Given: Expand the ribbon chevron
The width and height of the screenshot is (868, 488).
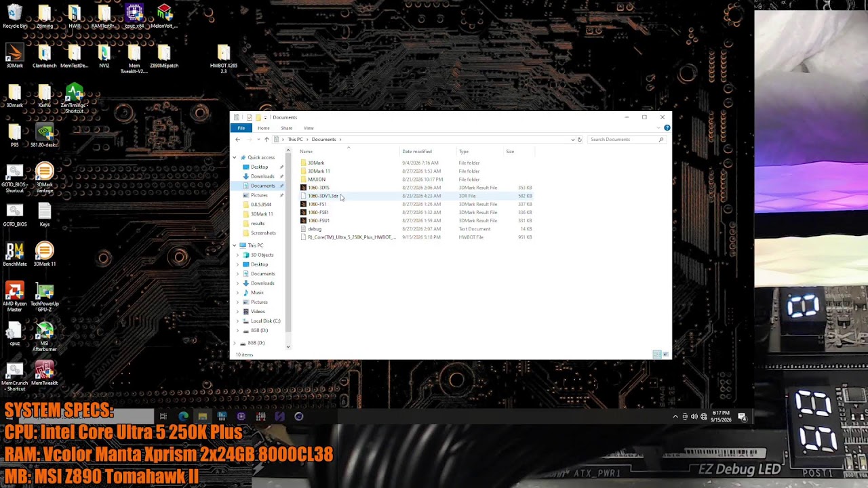Looking at the screenshot, I should point(659,127).
